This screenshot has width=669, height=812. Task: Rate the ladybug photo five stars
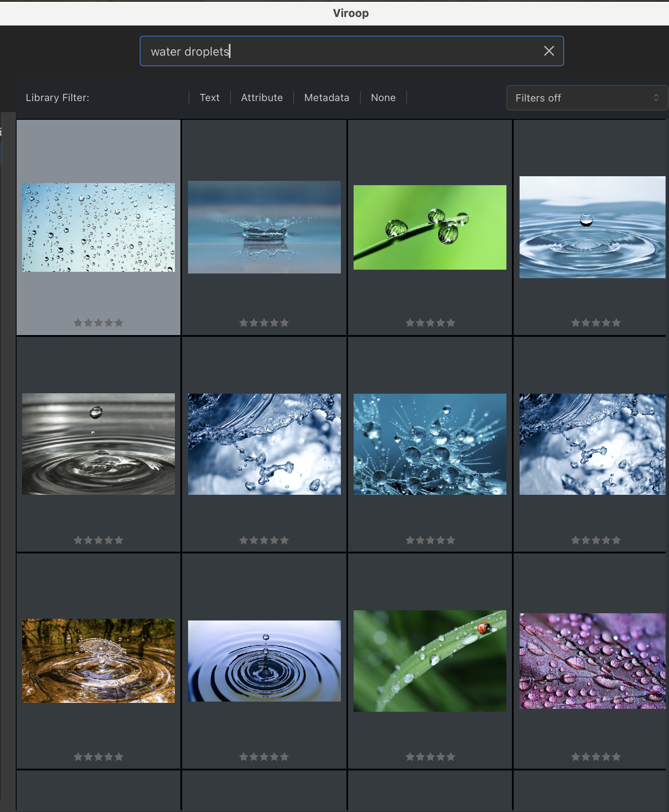click(x=450, y=757)
